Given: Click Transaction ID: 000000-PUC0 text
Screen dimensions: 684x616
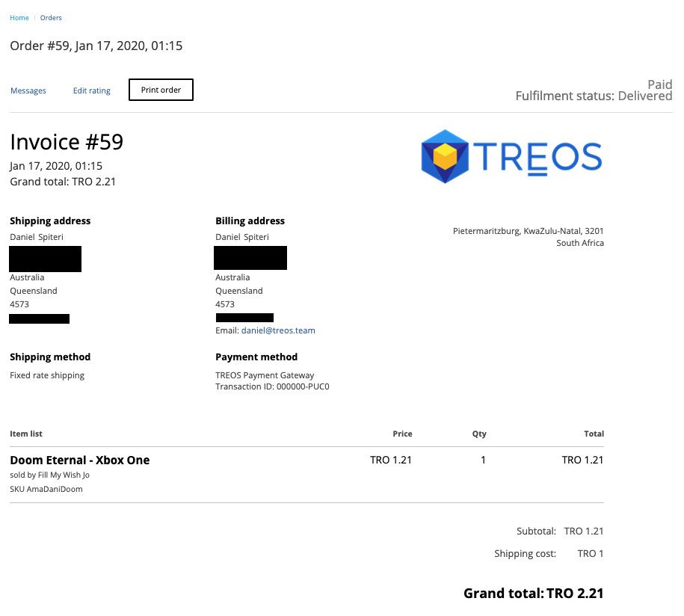Looking at the screenshot, I should [272, 386].
